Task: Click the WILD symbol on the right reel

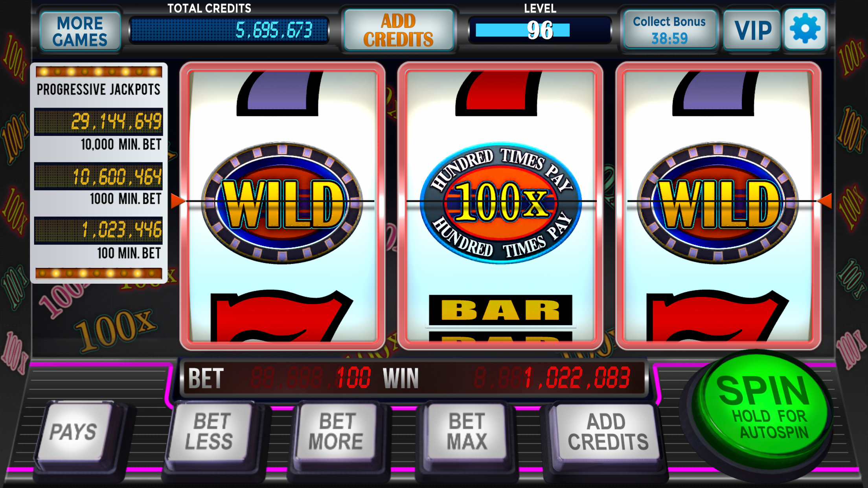Action: 718,202
